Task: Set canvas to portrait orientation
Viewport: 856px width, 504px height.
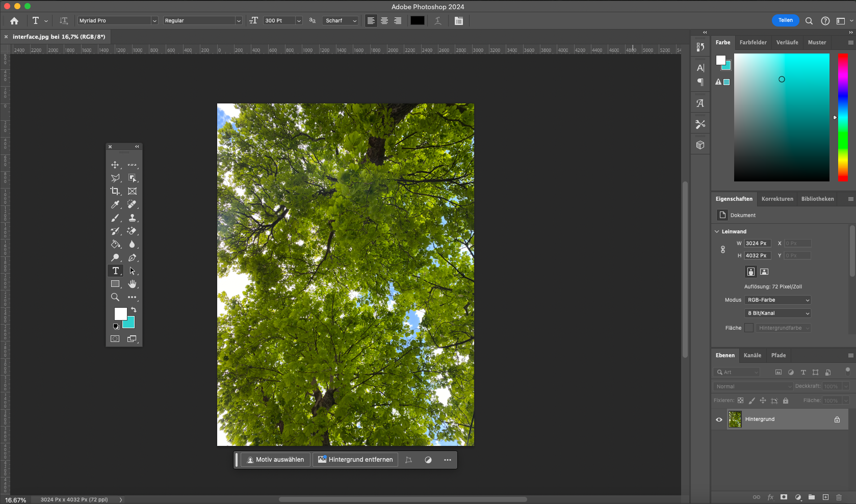Action: 751,272
